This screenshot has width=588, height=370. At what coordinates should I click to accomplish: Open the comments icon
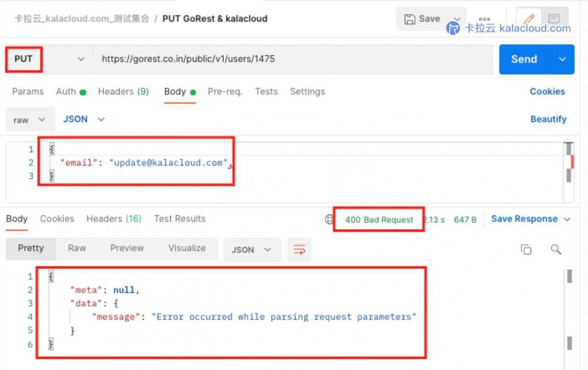(554, 19)
